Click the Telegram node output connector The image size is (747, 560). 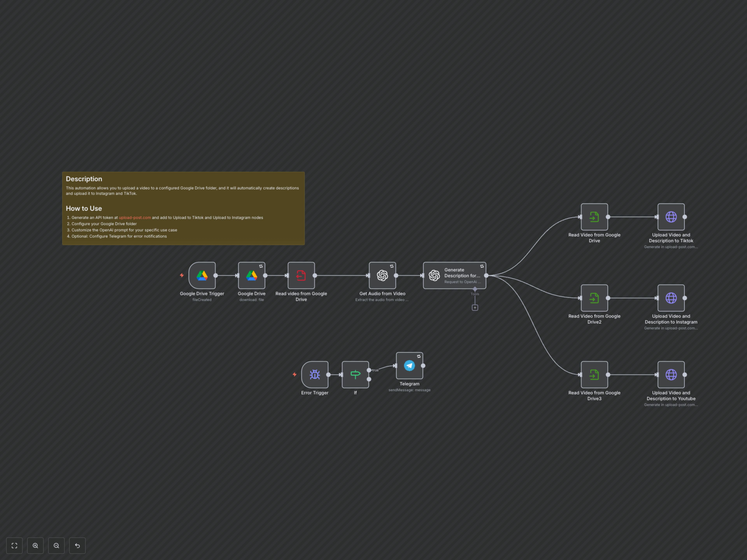[423, 366]
